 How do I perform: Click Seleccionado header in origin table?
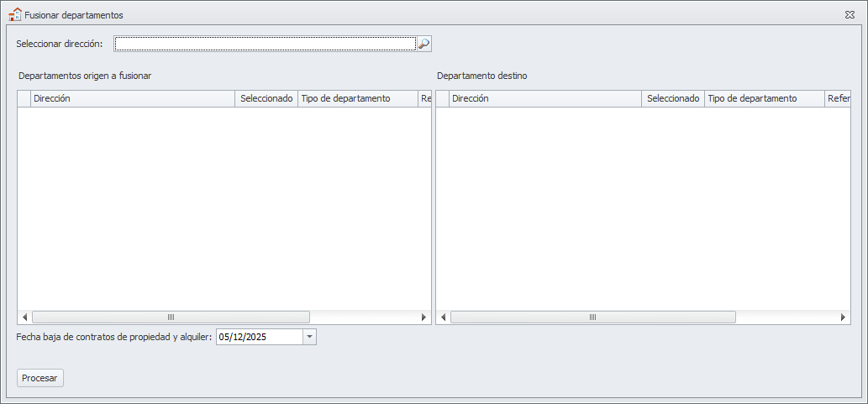pyautogui.click(x=267, y=98)
